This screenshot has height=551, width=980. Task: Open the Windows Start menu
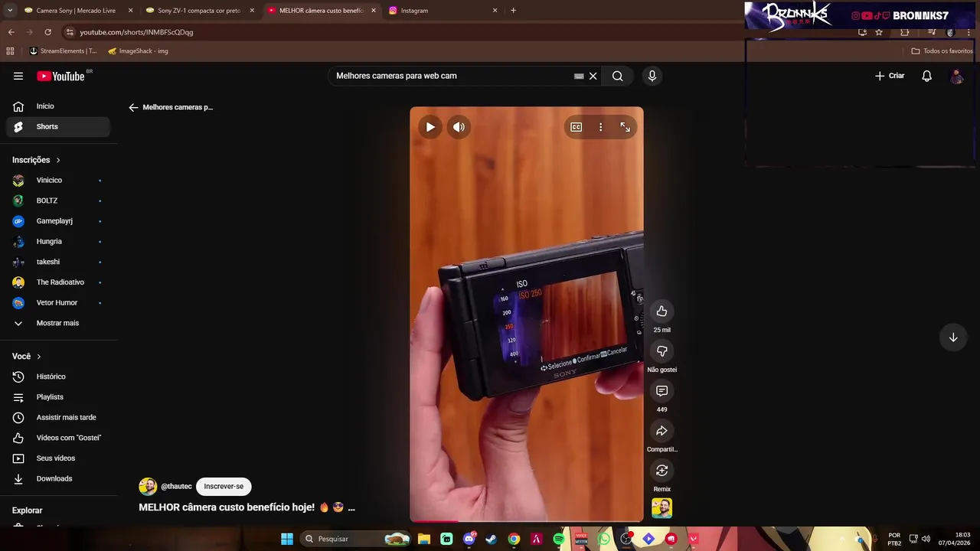[287, 539]
